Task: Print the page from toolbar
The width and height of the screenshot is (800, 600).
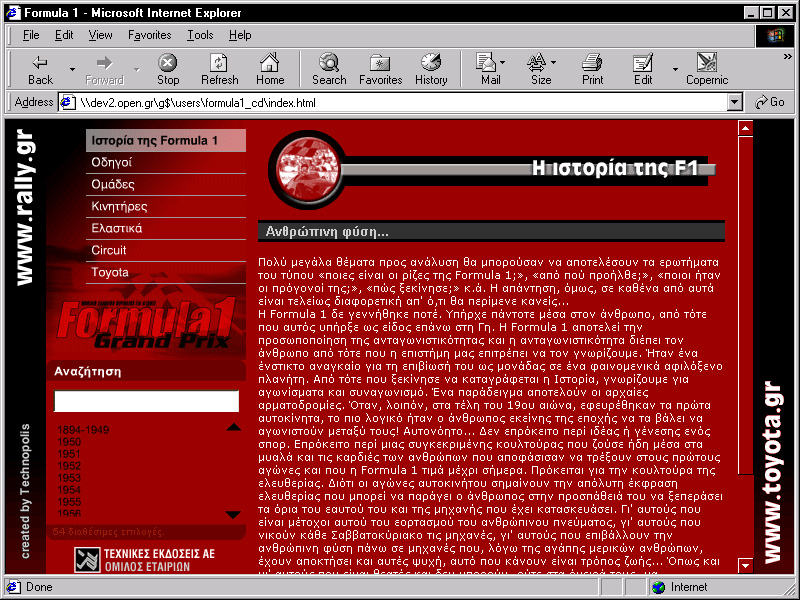Action: (592, 70)
